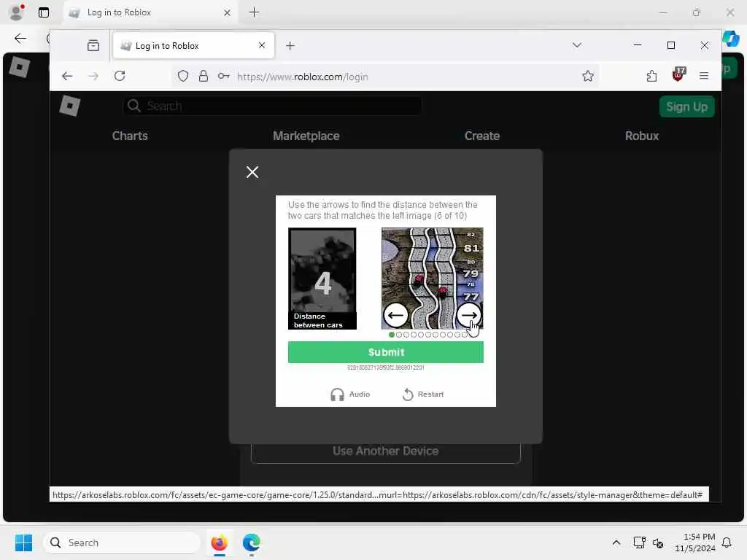747x560 pixels.
Task: Click Use Another Device button
Action: click(x=385, y=451)
